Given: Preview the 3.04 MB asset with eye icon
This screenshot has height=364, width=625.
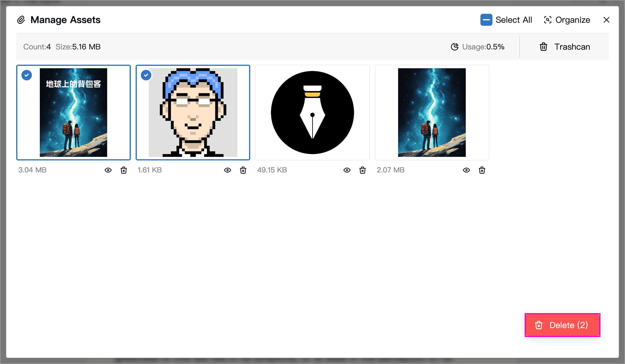Looking at the screenshot, I should (x=108, y=170).
